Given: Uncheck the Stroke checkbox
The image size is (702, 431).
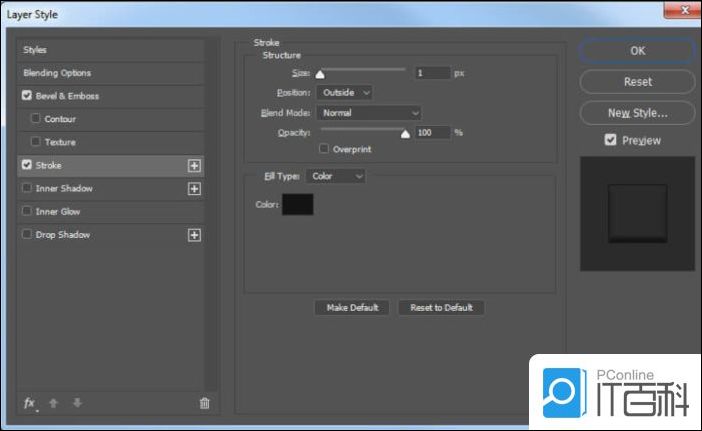Looking at the screenshot, I should [x=27, y=165].
